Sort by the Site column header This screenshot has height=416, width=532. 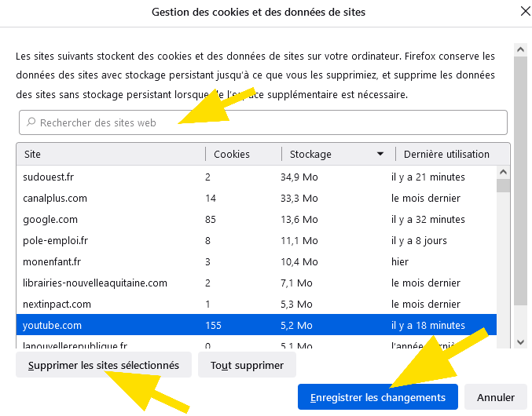click(111, 154)
